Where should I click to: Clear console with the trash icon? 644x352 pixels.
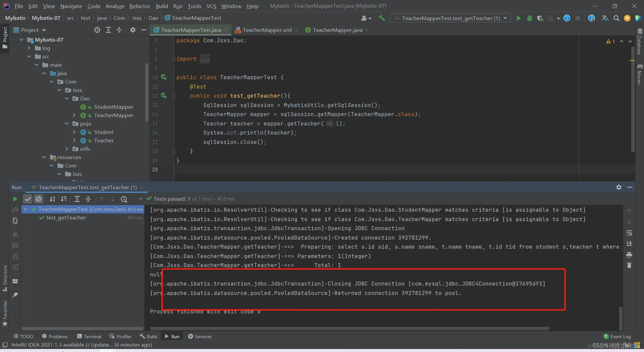629,265
